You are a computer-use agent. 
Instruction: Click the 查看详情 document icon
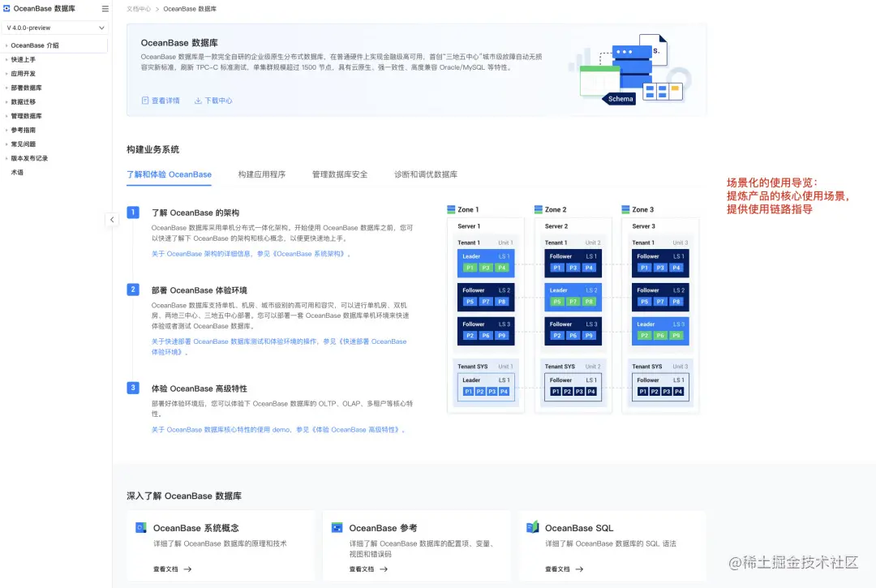click(144, 101)
